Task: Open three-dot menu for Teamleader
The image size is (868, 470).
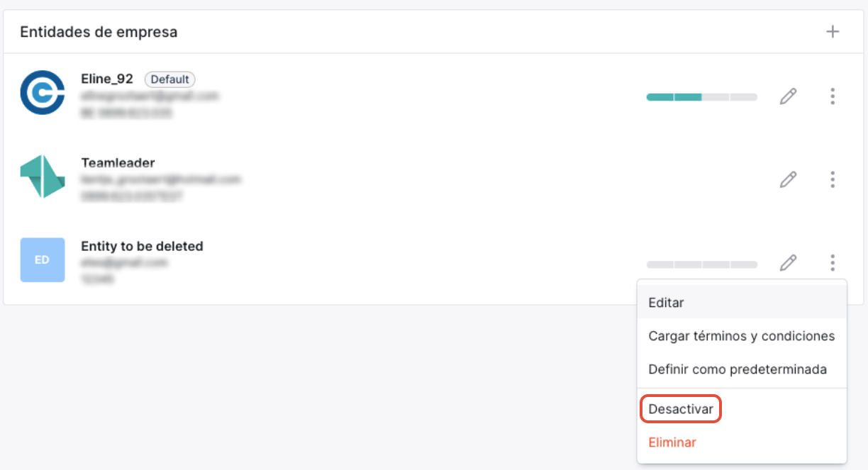Action: [833, 179]
